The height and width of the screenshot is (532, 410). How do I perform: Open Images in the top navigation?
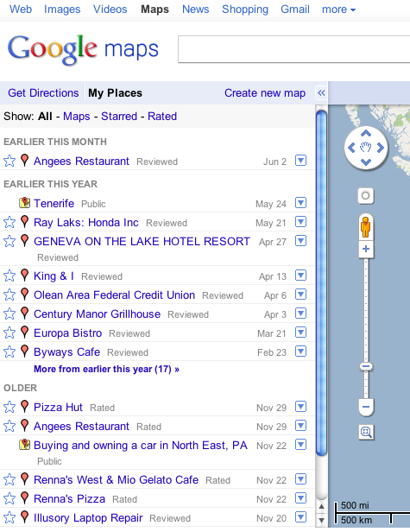click(62, 9)
